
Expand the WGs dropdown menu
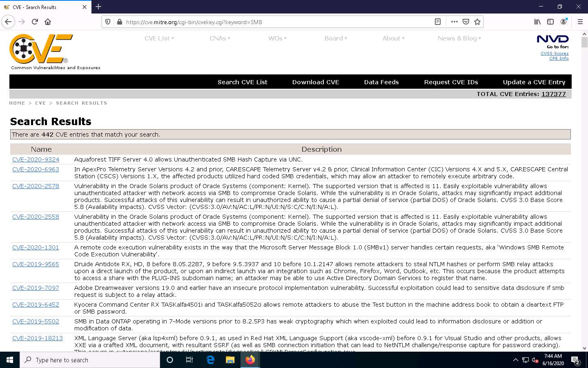(277, 38)
